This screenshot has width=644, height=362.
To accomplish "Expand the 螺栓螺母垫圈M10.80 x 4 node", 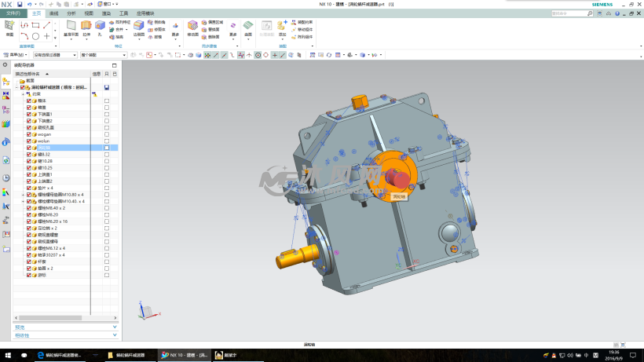I will pyautogui.click(x=23, y=195).
